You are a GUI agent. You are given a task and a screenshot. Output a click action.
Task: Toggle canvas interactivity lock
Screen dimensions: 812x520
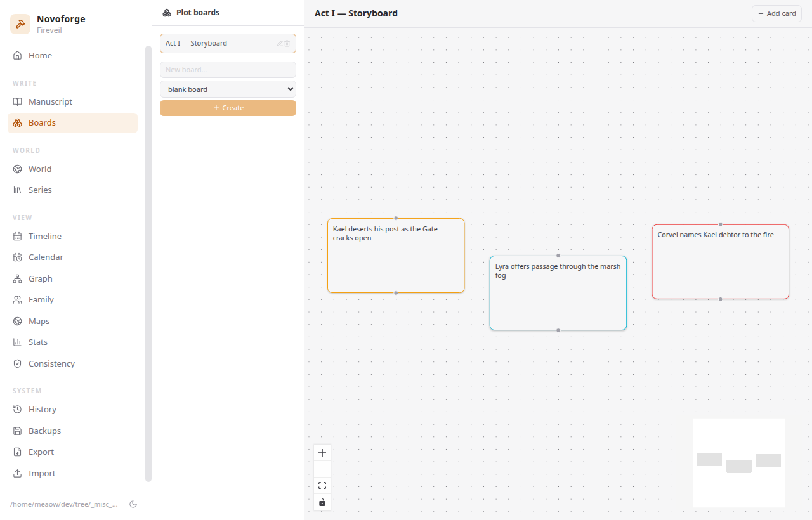pos(322,502)
